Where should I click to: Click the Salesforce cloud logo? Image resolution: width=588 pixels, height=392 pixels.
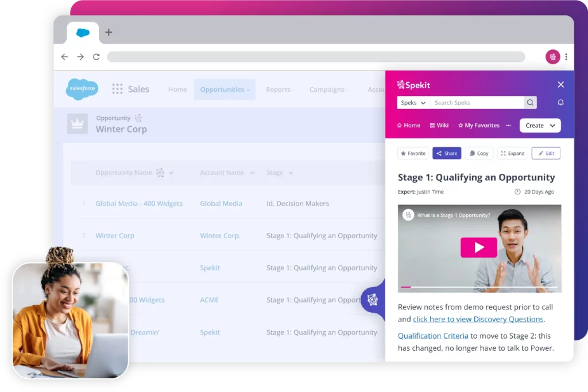pyautogui.click(x=82, y=89)
